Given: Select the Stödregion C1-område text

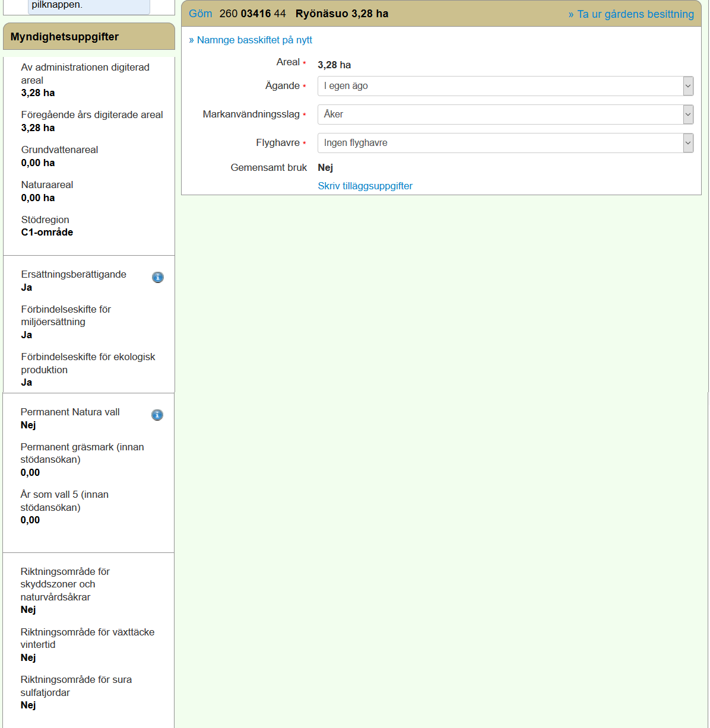Looking at the screenshot, I should click(x=47, y=232).
